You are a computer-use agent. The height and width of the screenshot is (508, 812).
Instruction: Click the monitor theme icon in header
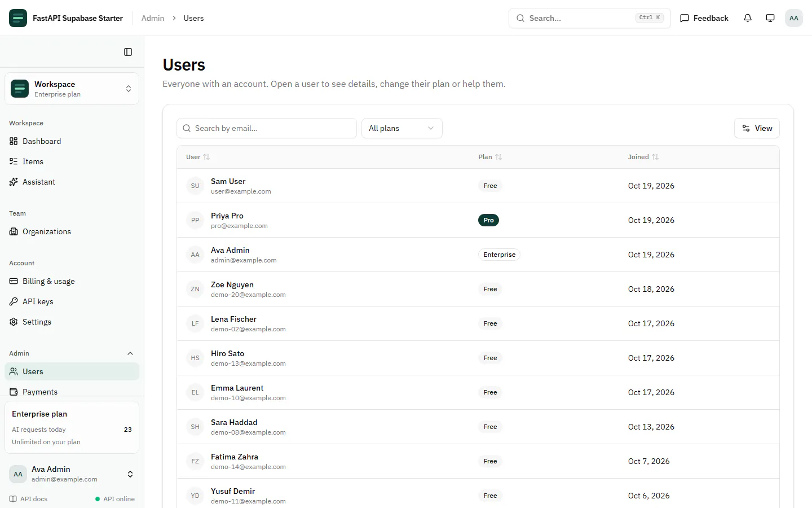770,18
